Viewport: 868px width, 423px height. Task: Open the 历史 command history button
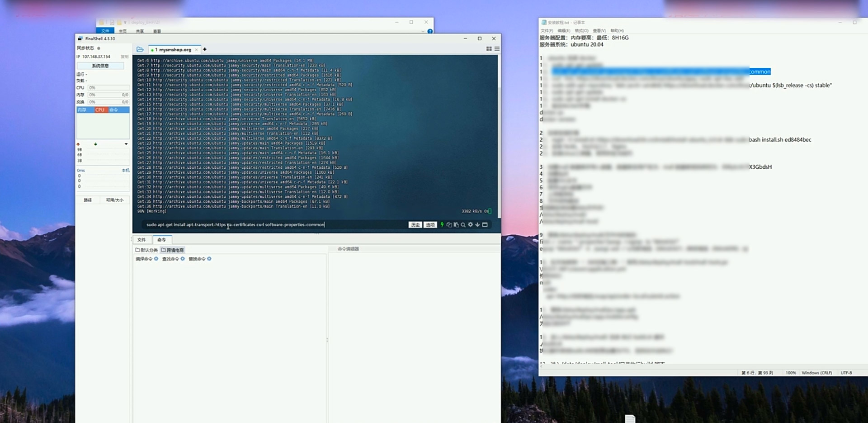point(415,225)
